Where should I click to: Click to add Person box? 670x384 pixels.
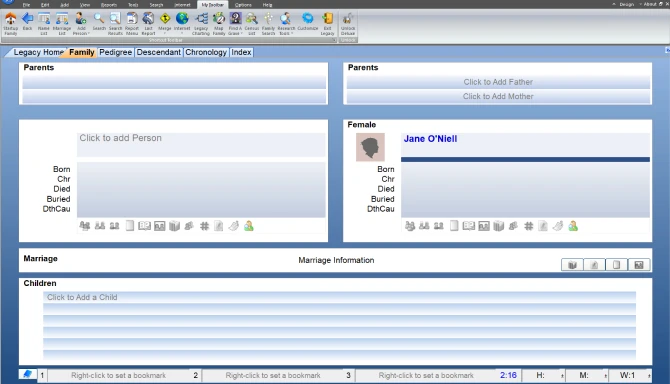(201, 144)
